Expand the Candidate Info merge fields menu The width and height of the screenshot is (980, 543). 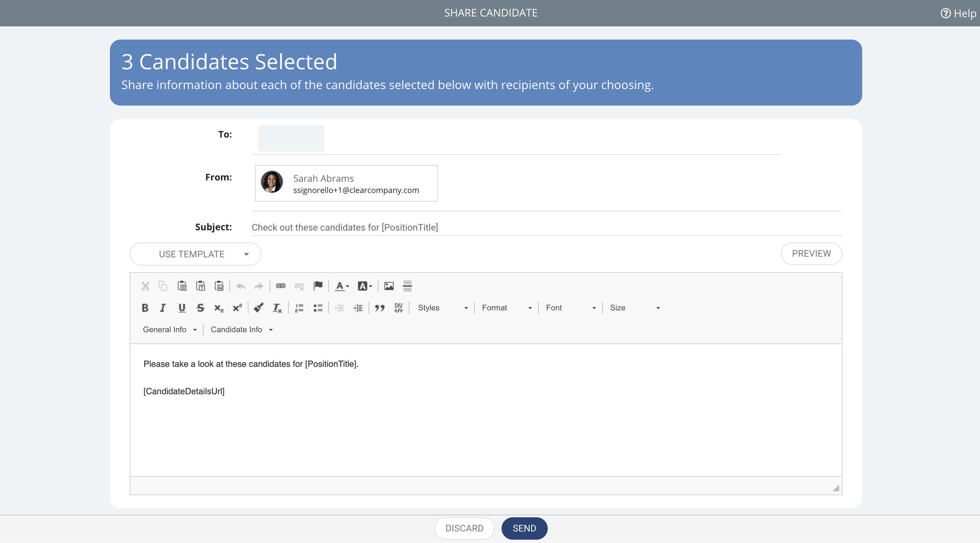click(242, 330)
